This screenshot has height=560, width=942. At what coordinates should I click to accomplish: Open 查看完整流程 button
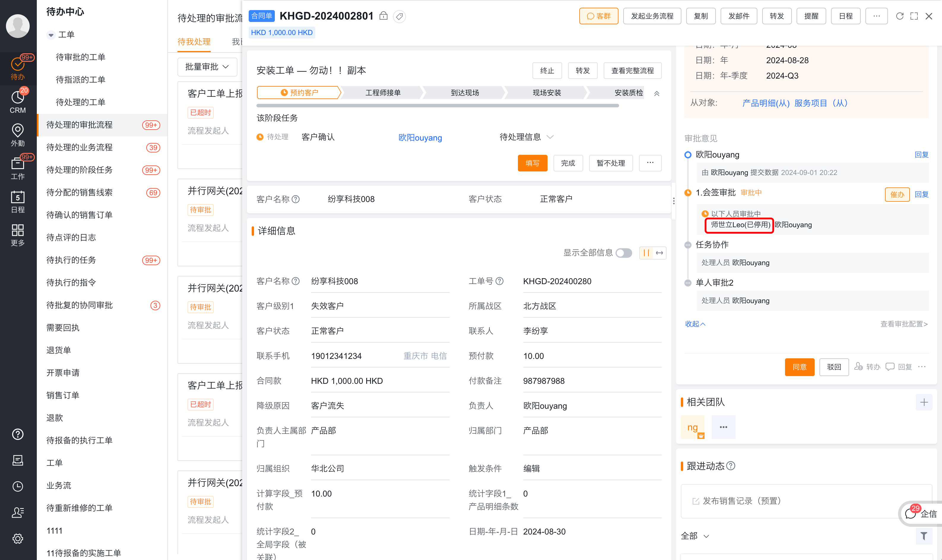(632, 71)
